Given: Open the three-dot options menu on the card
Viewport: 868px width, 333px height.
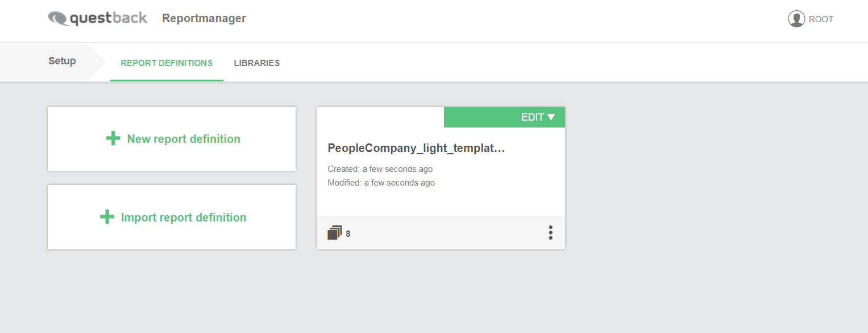Looking at the screenshot, I should tap(550, 232).
